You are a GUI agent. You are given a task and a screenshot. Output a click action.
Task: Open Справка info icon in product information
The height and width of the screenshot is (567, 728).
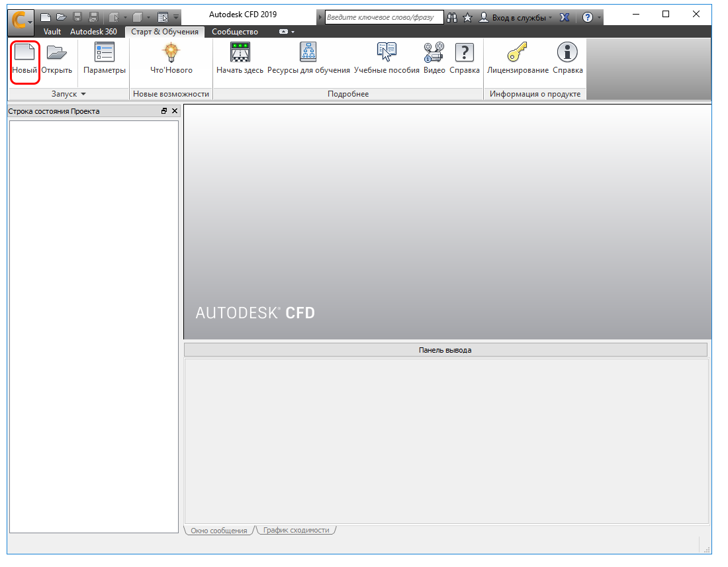pos(567,58)
